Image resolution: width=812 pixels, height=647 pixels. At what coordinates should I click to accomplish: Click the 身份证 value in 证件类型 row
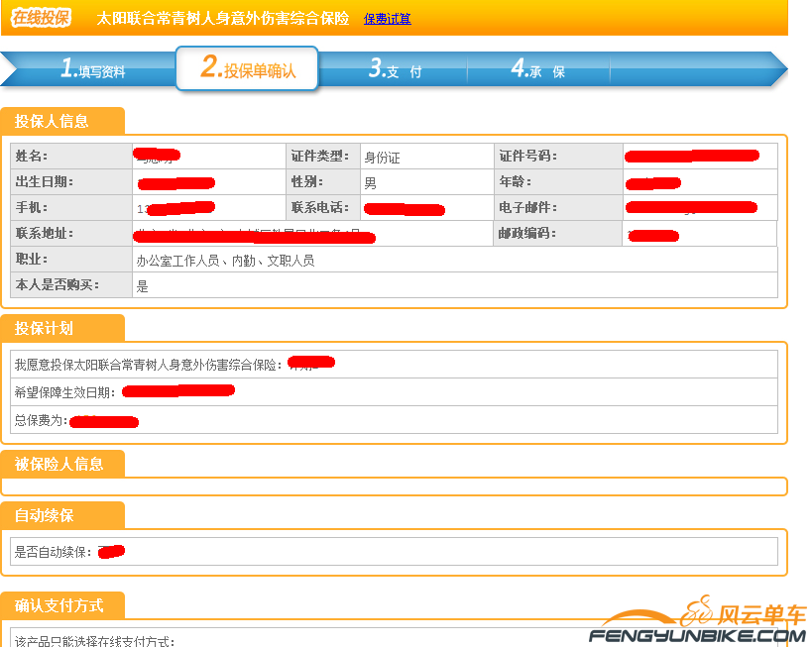[382, 158]
